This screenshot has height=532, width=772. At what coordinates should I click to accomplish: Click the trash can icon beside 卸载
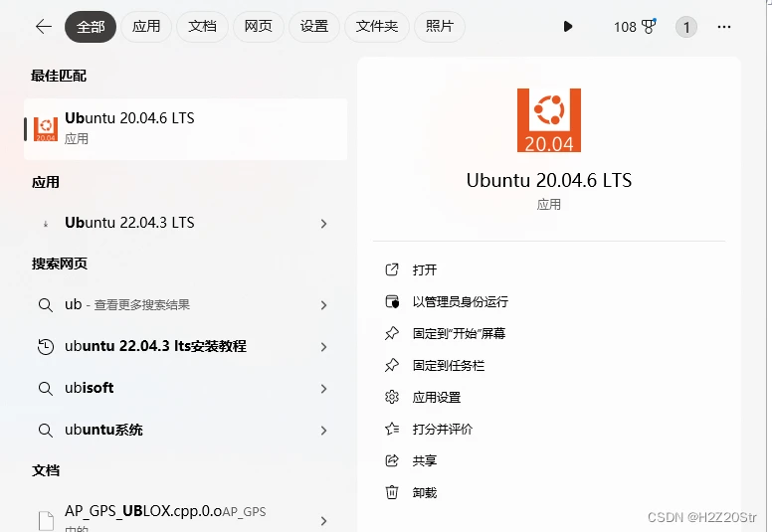click(x=392, y=492)
